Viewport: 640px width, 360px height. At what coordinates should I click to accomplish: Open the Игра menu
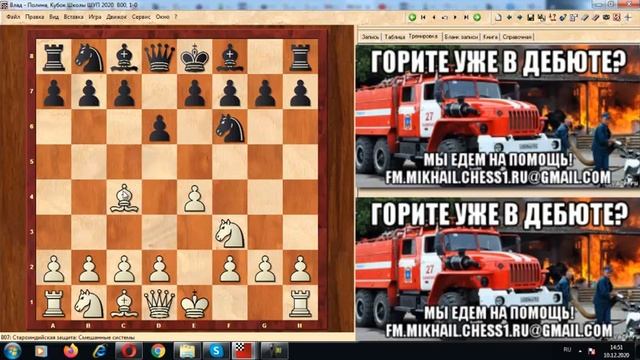pos(95,17)
